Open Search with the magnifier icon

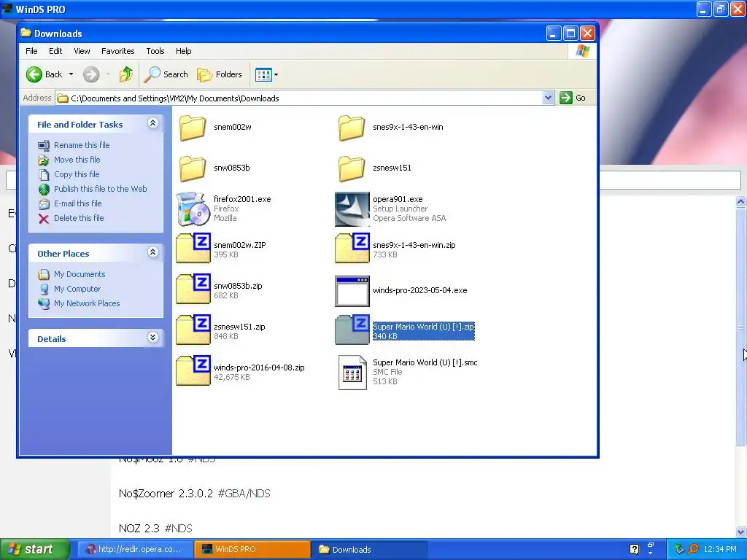pyautogui.click(x=166, y=74)
